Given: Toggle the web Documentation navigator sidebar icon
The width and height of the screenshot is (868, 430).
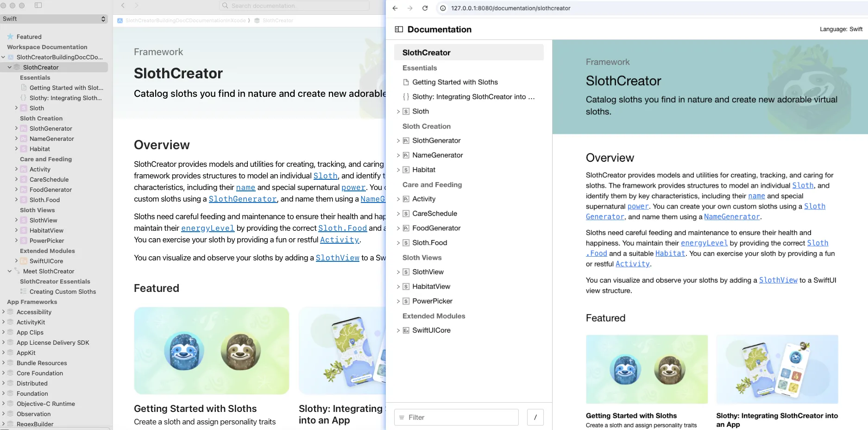Looking at the screenshot, I should point(399,30).
